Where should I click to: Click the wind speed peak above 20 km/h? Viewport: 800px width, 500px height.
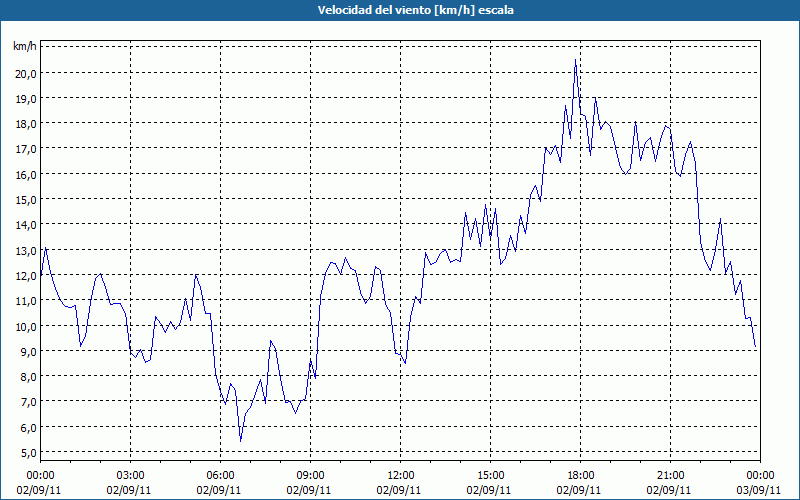coord(576,60)
